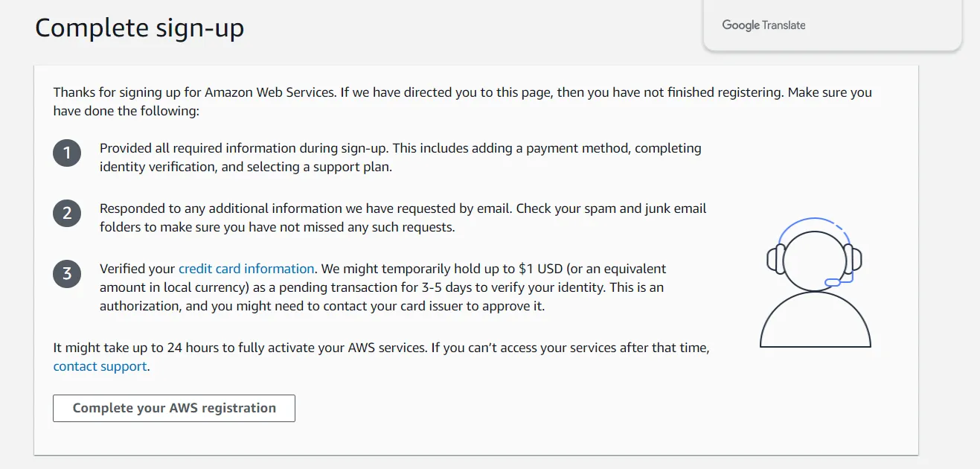Screen dimensions: 980x469
Task: Click the step 2 number badge
Action: [67, 214]
